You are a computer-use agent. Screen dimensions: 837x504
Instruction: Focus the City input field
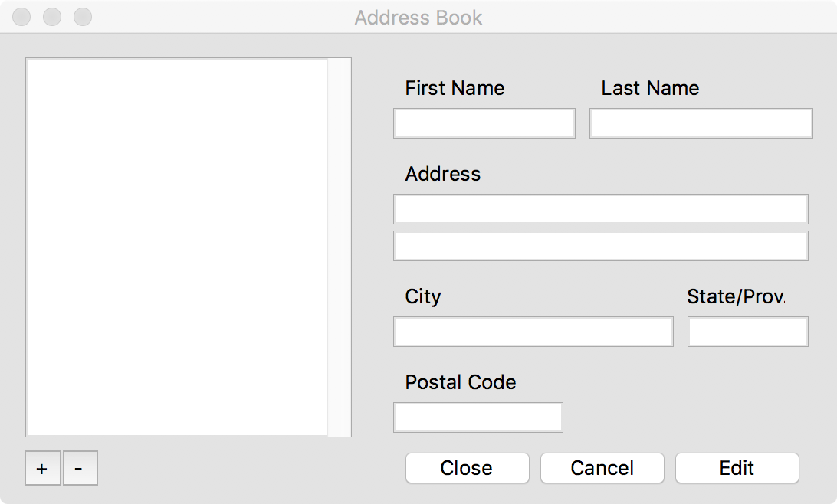click(x=533, y=332)
